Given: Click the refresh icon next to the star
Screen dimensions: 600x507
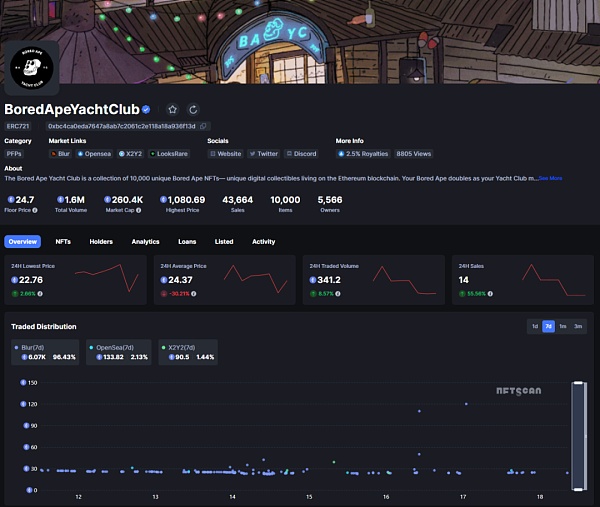Looking at the screenshot, I should [193, 109].
